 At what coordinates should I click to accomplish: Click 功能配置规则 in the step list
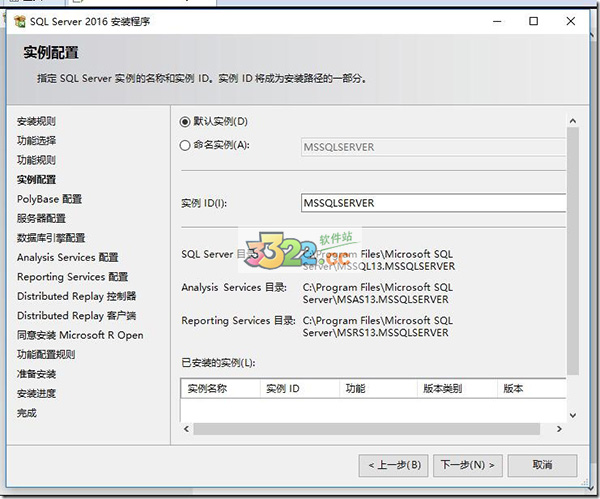pos(46,355)
